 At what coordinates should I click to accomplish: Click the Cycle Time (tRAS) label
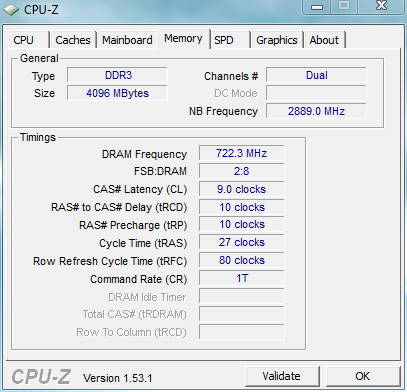[143, 243]
